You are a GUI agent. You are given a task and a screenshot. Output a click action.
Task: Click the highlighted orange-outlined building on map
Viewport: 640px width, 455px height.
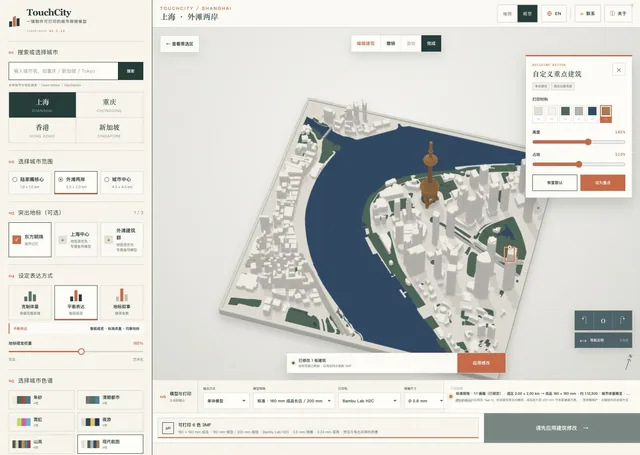pos(510,254)
